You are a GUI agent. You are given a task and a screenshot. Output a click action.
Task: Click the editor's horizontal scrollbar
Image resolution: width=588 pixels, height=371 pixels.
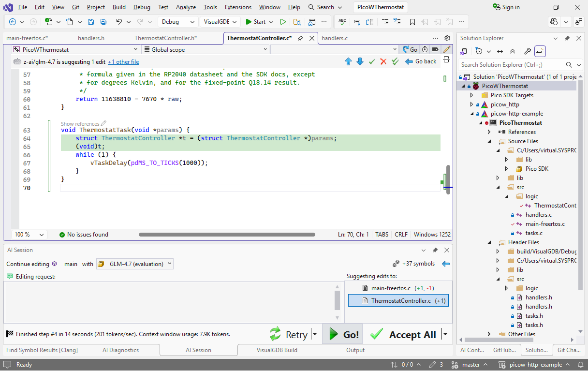pos(227,235)
